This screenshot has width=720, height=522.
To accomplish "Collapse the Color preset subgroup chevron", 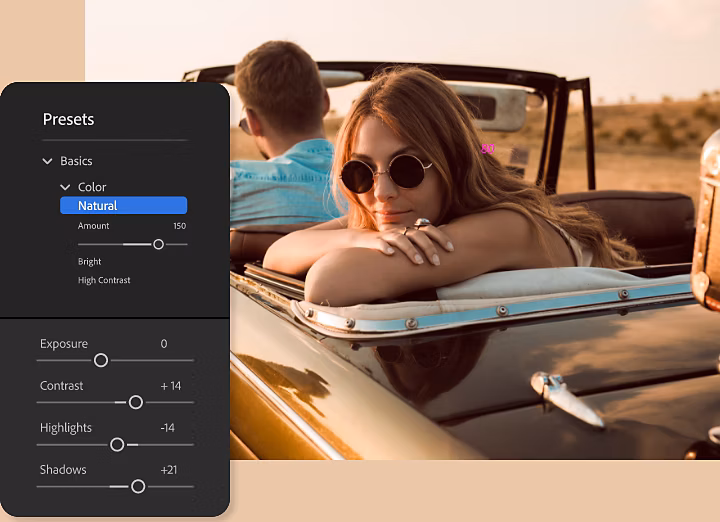I will click(65, 187).
